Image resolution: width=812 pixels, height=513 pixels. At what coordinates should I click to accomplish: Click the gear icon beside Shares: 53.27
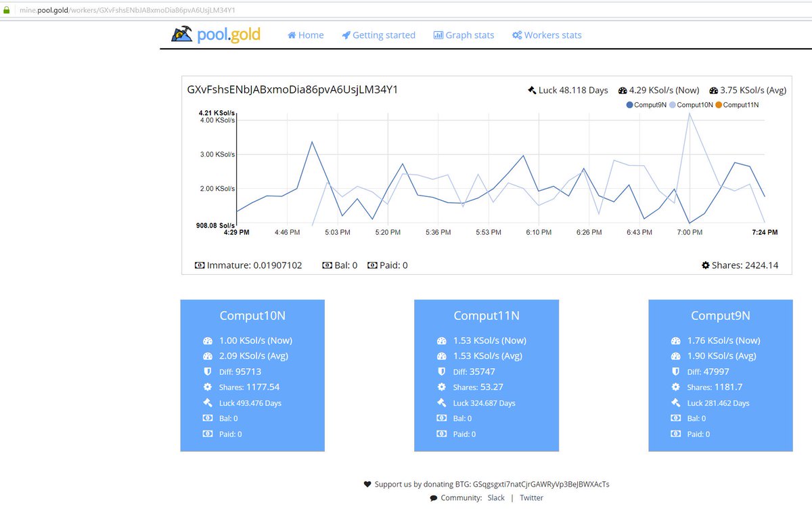point(442,387)
